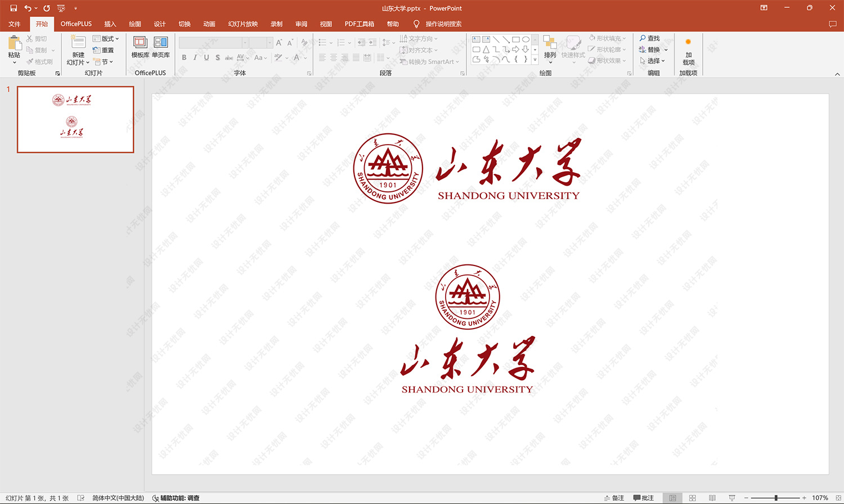Open the 模板库 template library
844x504 pixels.
pyautogui.click(x=140, y=43)
